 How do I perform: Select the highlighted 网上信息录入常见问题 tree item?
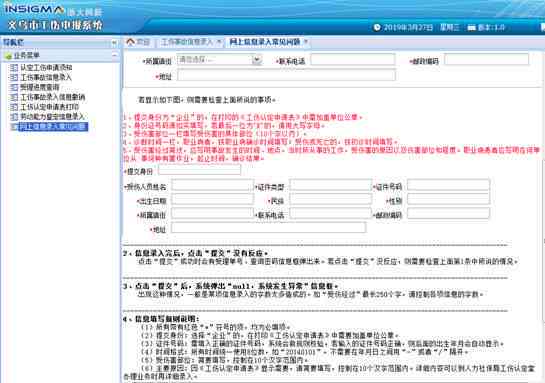click(52, 127)
